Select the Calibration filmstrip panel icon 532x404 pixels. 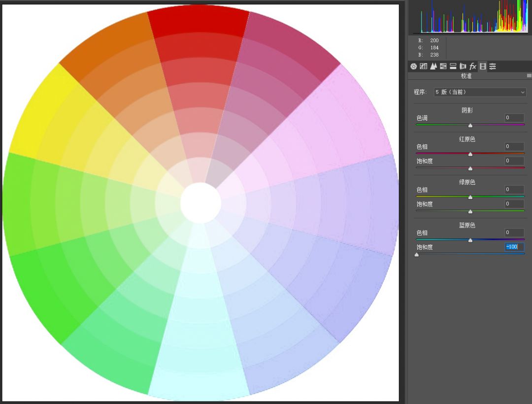pos(483,66)
